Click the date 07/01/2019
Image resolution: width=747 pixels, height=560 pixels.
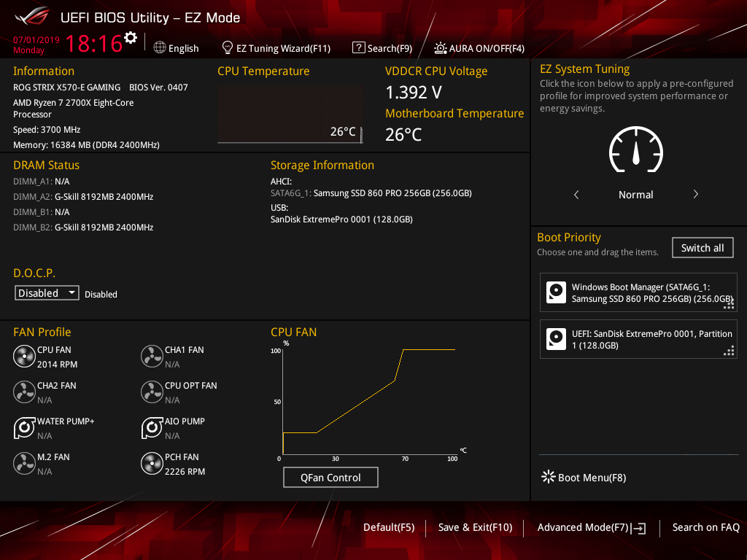36,40
